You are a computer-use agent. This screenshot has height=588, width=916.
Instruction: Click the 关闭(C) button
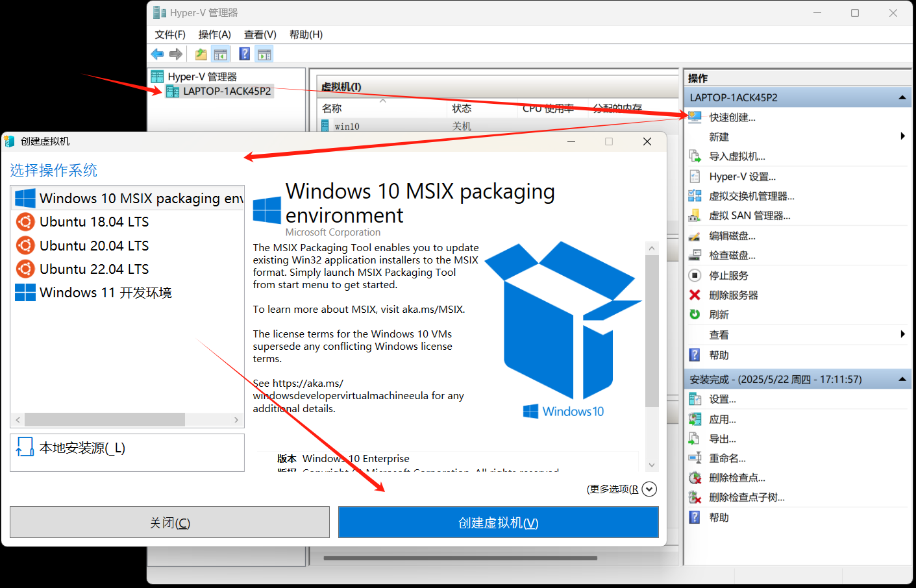(x=170, y=522)
